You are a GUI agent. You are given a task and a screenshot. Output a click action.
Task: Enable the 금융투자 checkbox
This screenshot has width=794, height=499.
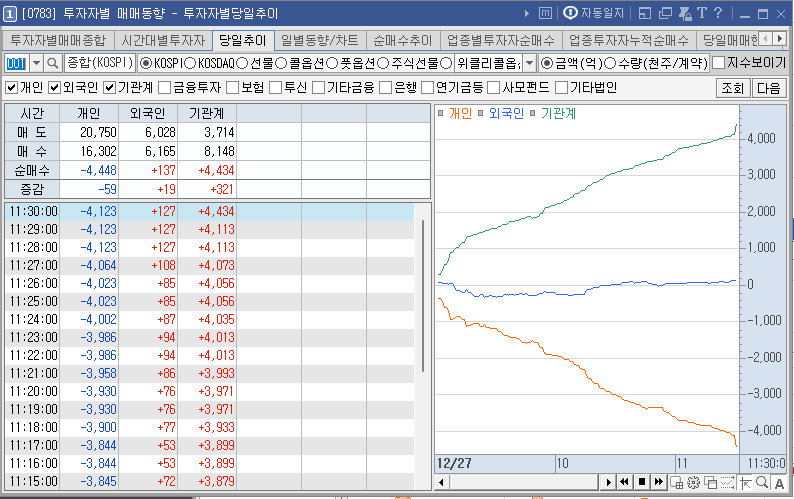tap(165, 88)
